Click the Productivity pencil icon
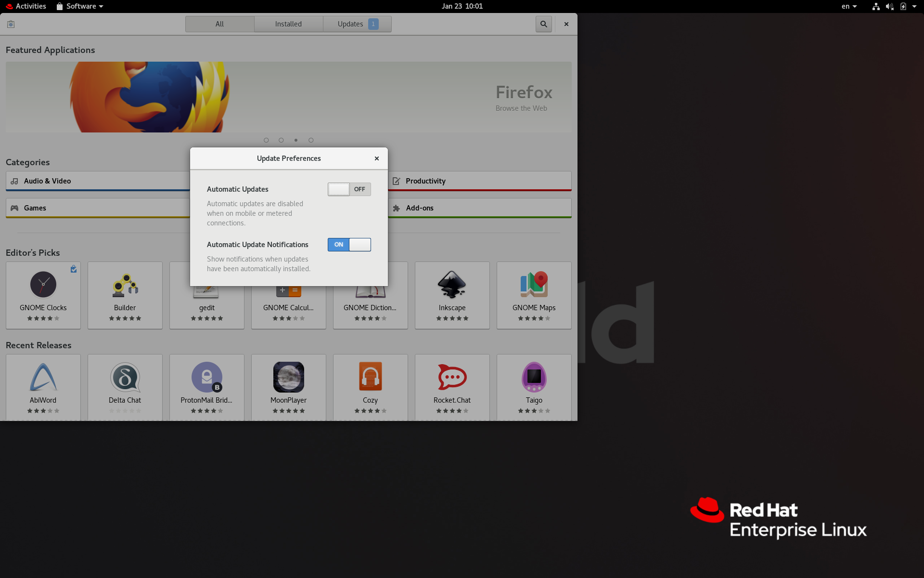924x578 pixels. pyautogui.click(x=397, y=181)
